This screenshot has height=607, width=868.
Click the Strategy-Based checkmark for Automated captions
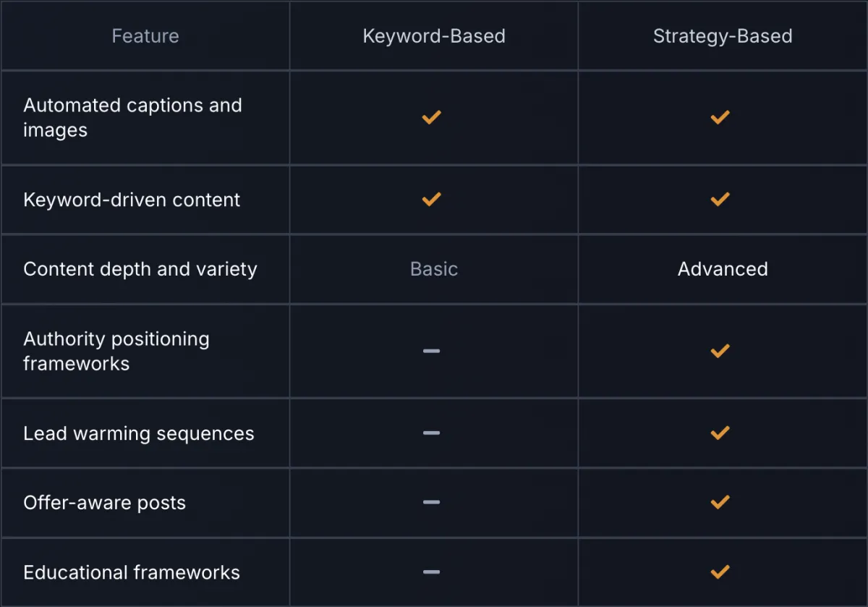[x=720, y=117]
